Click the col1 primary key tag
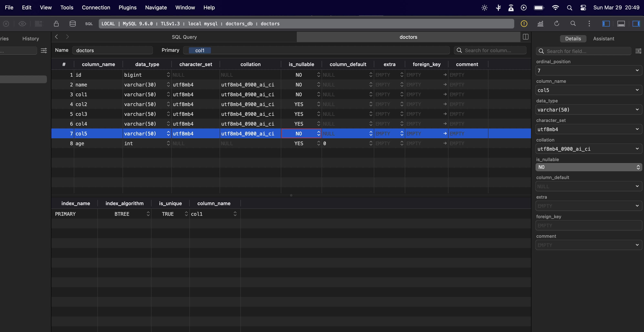Screen dimensions: 644x332 coord(199,50)
